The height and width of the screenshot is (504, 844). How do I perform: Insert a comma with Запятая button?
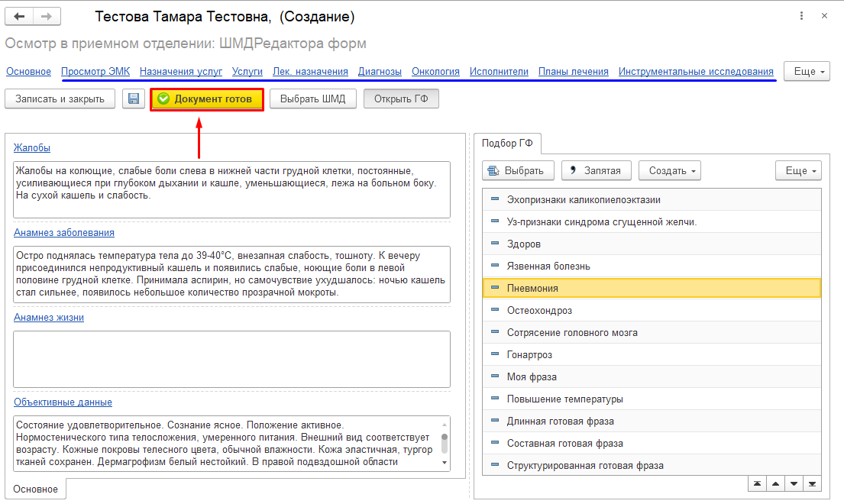tap(596, 170)
